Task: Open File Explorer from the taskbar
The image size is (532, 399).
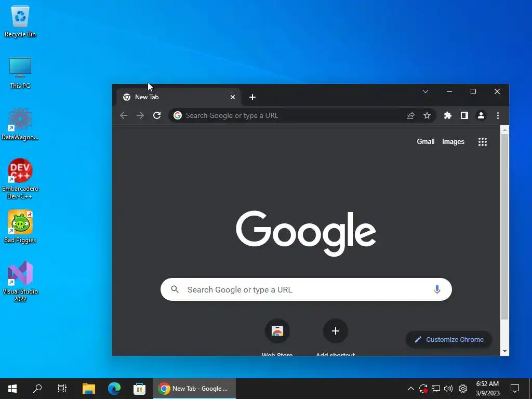Action: click(89, 389)
